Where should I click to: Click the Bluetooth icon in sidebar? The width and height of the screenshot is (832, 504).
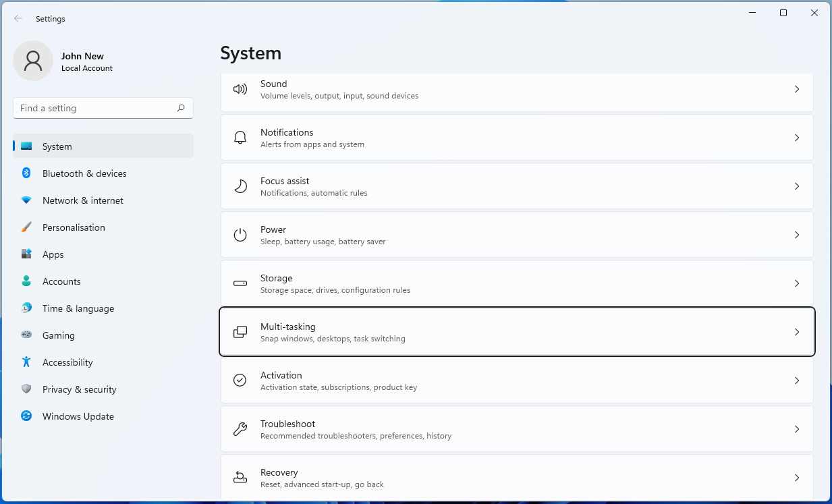(x=26, y=173)
